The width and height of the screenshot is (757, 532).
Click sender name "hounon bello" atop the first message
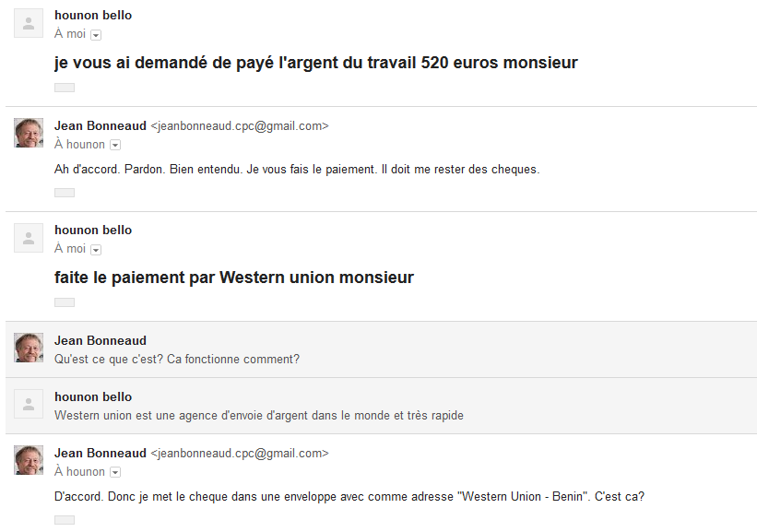point(93,16)
